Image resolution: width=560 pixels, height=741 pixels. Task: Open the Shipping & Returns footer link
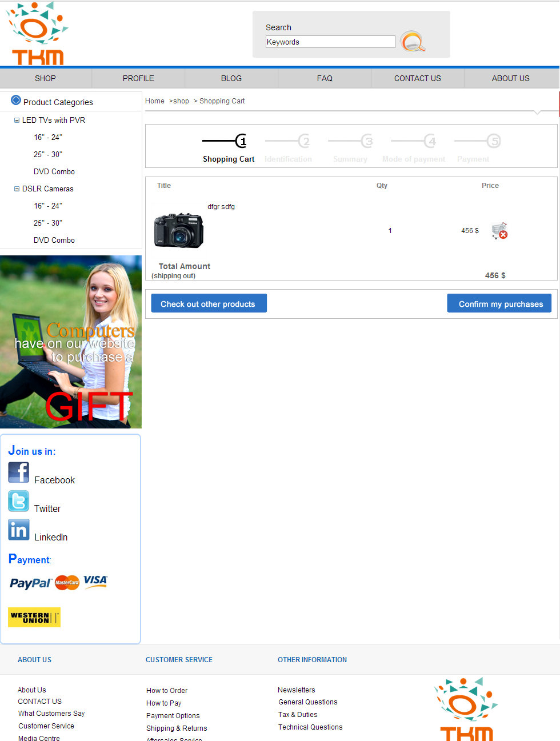[x=177, y=728]
